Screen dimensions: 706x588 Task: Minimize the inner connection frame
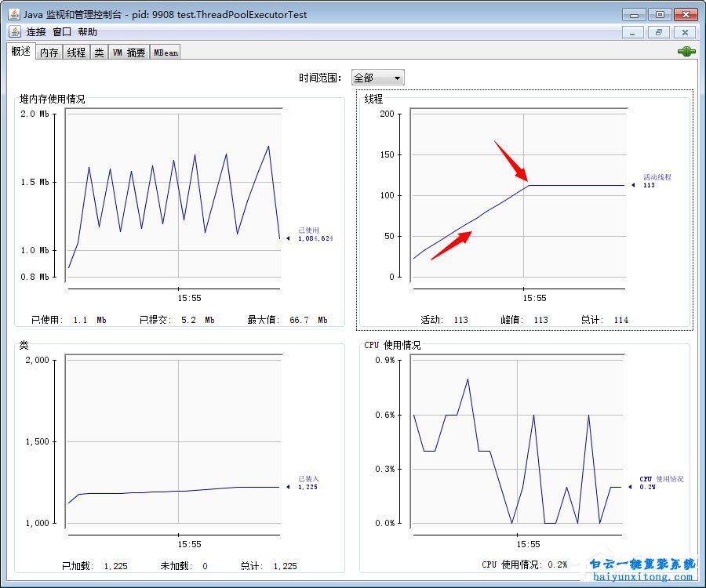(632, 32)
